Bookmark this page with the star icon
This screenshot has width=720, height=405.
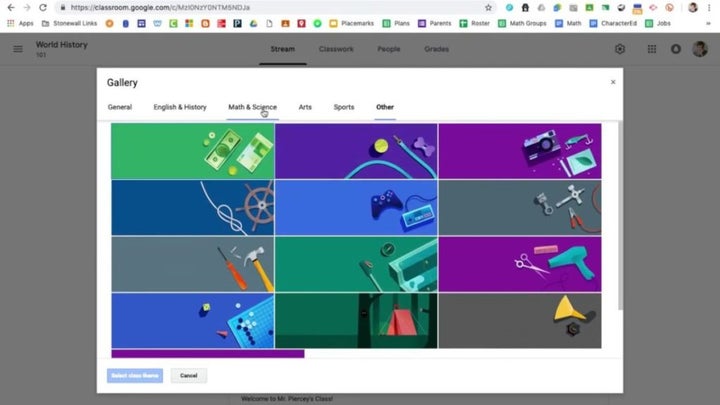pos(488,7)
